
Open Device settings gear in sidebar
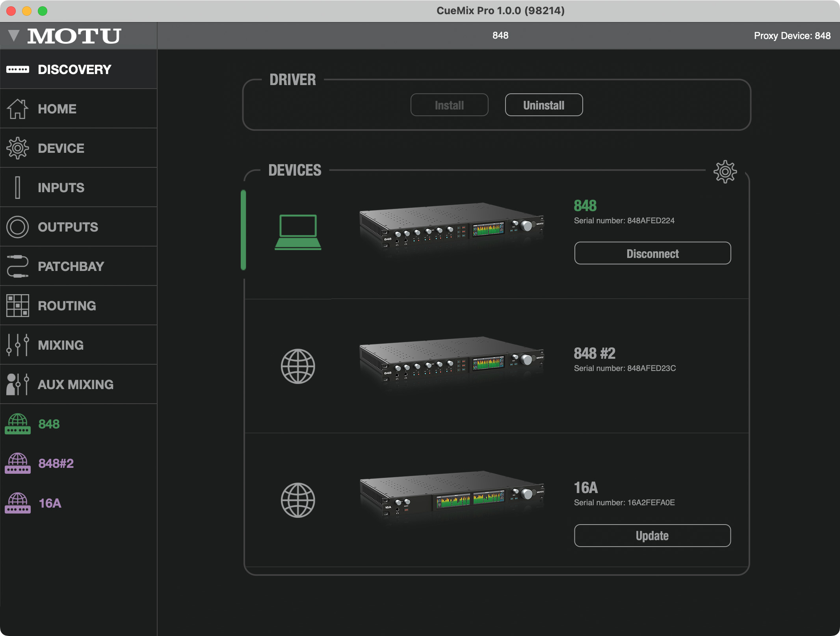point(17,148)
